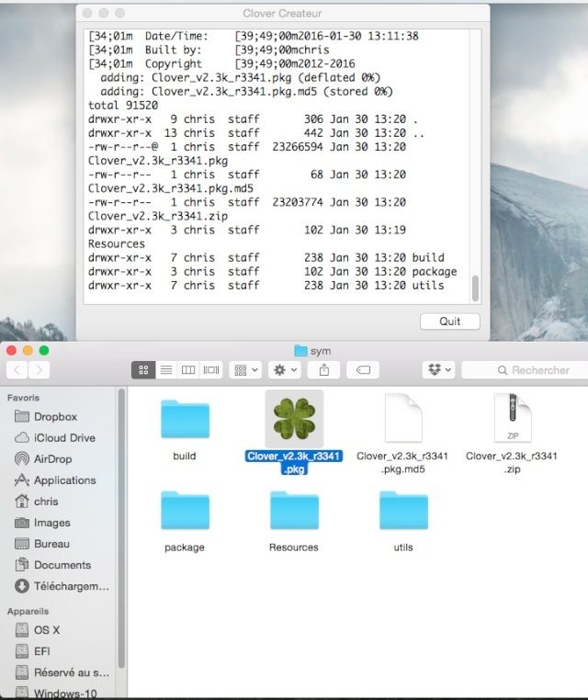Click the 'Built by:' log line
Screen dimensions: 588x700
pos(209,50)
